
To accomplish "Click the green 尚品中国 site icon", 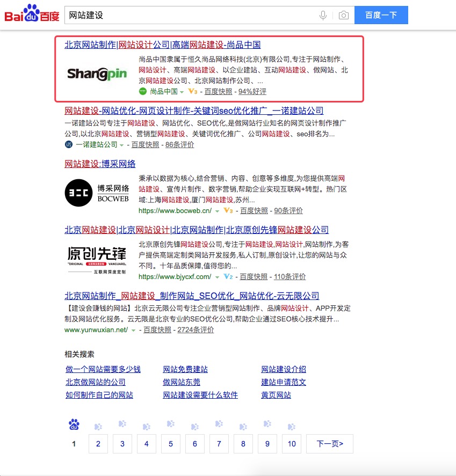I will pos(142,92).
